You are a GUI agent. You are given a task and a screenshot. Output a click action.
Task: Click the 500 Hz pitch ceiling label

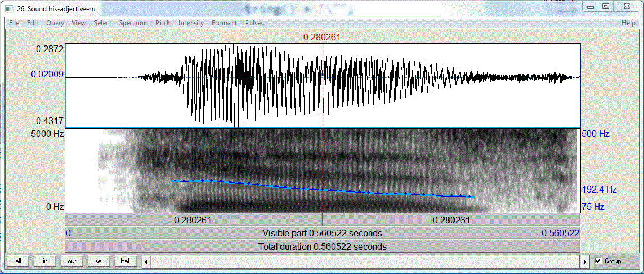(595, 134)
